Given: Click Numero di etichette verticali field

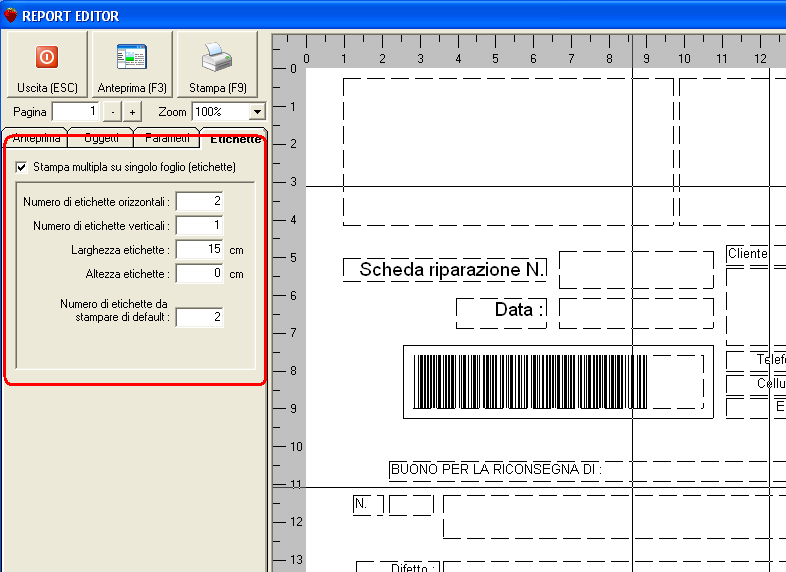Looking at the screenshot, I should [x=200, y=226].
